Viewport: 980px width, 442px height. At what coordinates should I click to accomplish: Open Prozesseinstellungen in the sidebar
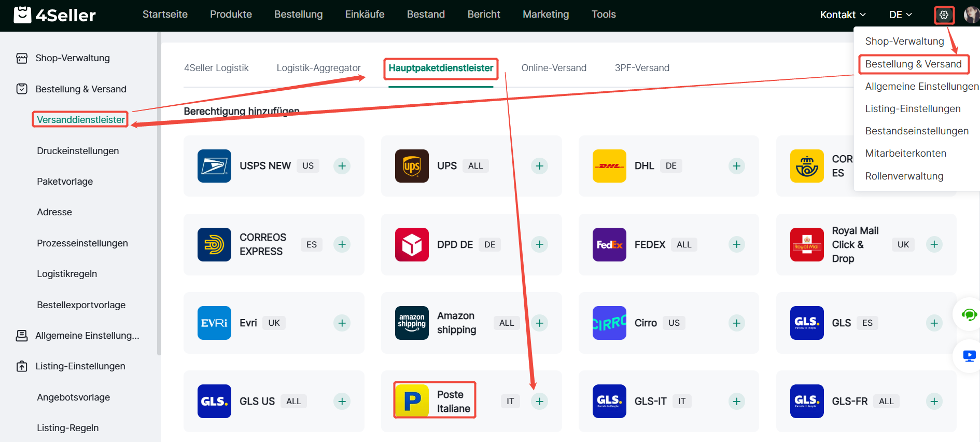click(x=82, y=243)
